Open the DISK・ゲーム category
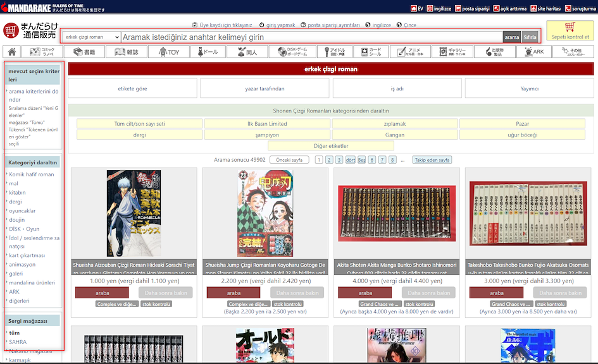Image resolution: width=598 pixels, height=364 pixels. click(x=292, y=52)
